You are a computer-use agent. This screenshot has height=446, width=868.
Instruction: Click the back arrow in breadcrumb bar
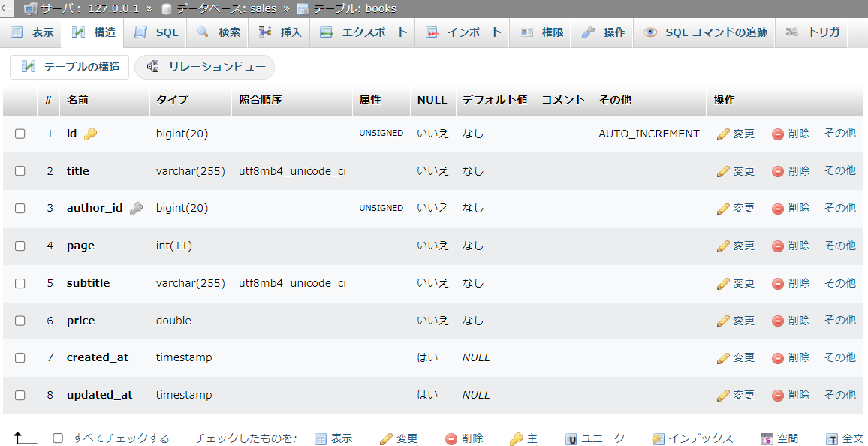pyautogui.click(x=6, y=8)
